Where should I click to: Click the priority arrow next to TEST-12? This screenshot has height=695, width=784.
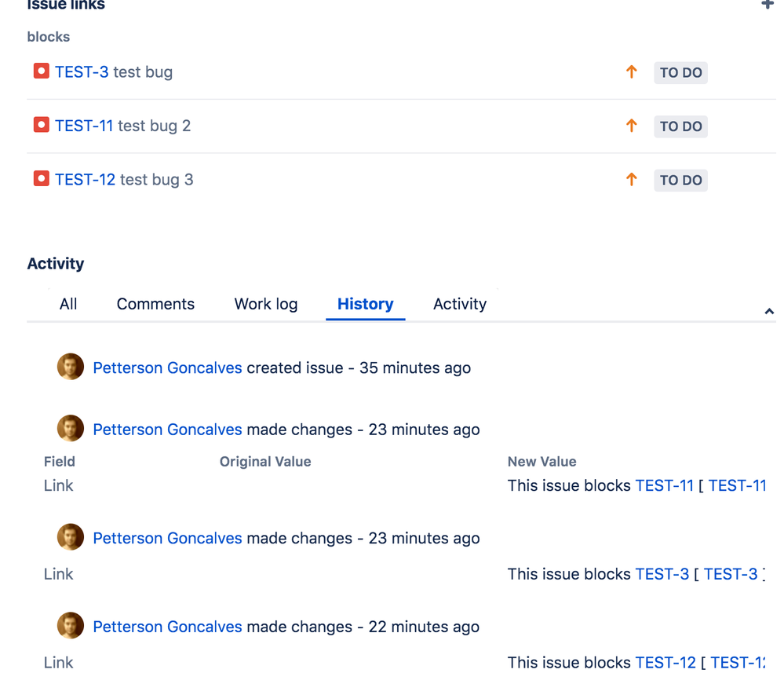click(x=631, y=180)
